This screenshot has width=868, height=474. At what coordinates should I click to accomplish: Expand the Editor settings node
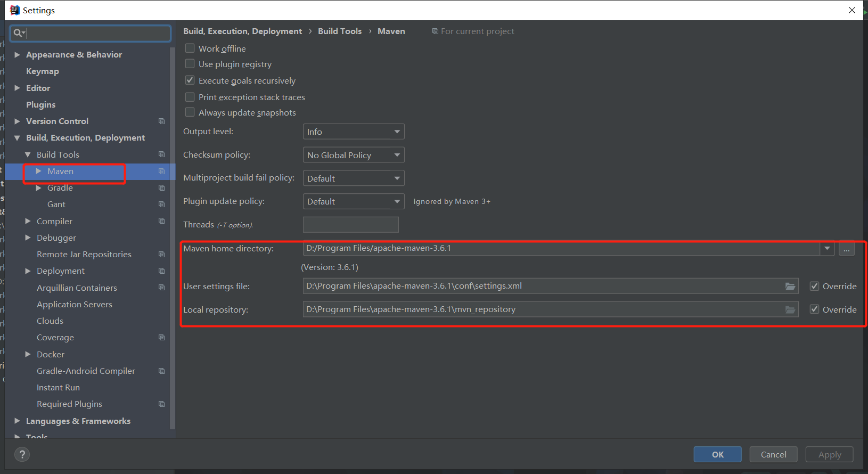pos(17,88)
